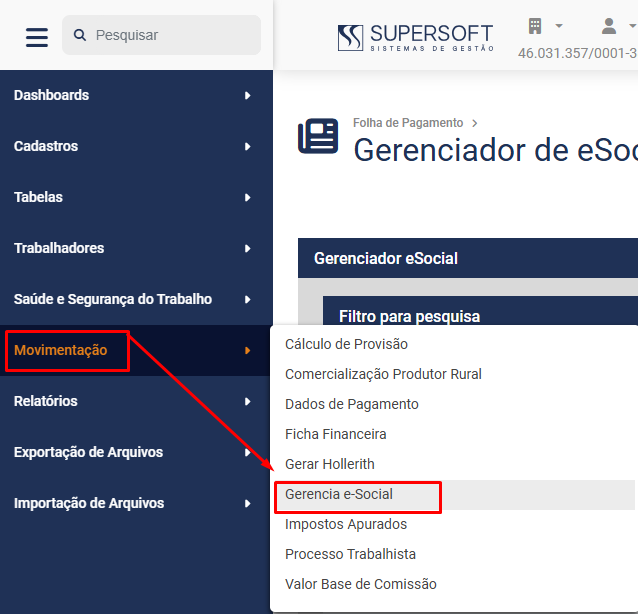Open Importação de Arquivos menu
This screenshot has width=638, height=614.
click(136, 503)
